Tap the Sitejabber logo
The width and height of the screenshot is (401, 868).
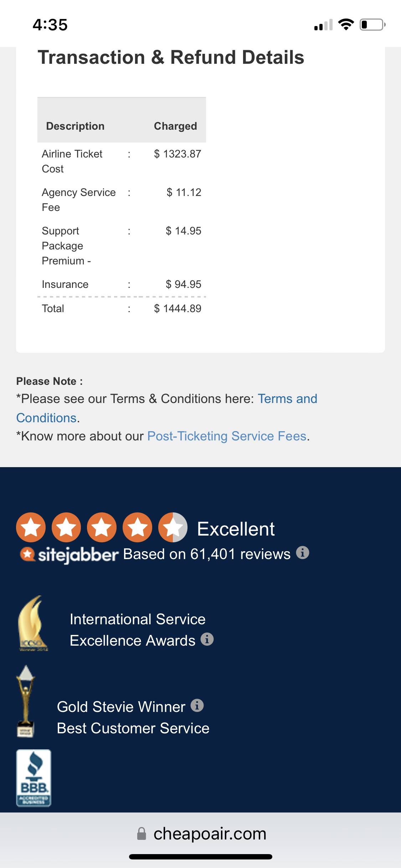69,554
